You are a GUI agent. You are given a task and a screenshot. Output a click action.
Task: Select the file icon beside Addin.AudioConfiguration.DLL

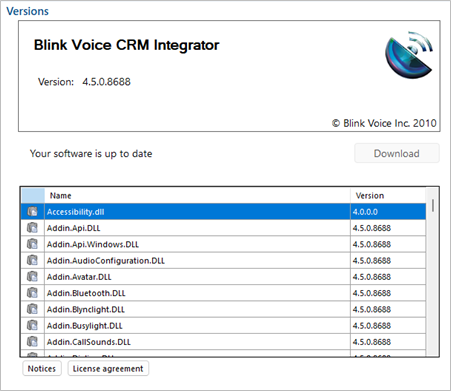32,260
